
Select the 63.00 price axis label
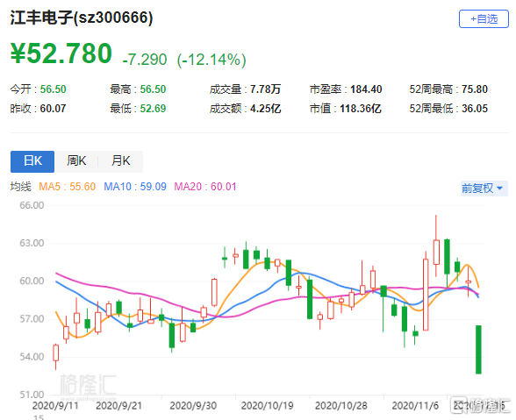[32, 243]
